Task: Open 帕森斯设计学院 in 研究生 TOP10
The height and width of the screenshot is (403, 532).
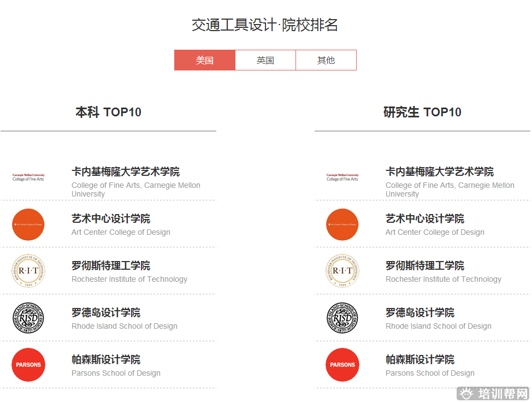Action: pyautogui.click(x=420, y=359)
